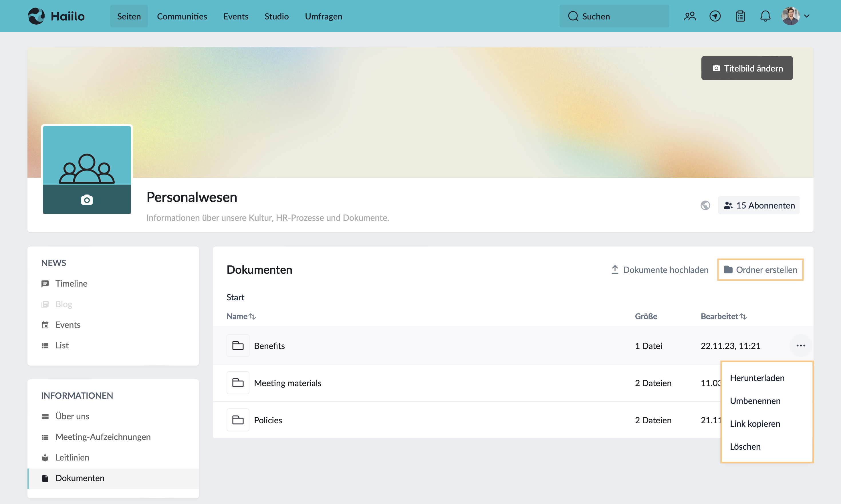Click the Meeting-Aufzeichnungen list icon
Viewport: 841px width, 504px height.
[x=45, y=437]
